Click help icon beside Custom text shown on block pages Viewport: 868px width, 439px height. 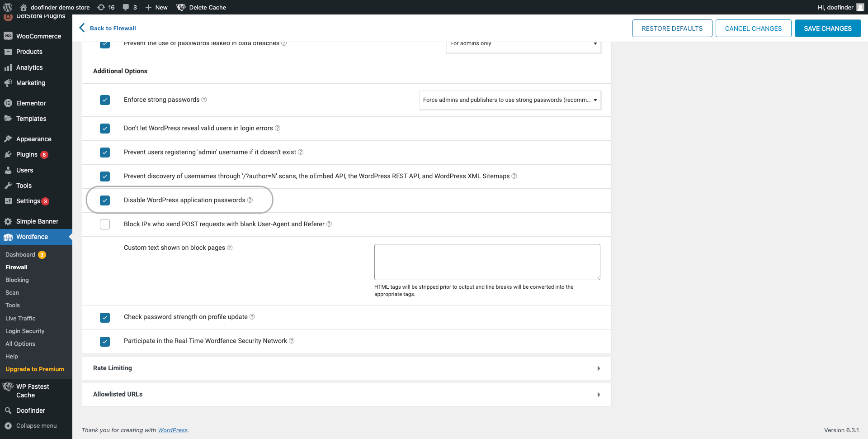pyautogui.click(x=230, y=248)
